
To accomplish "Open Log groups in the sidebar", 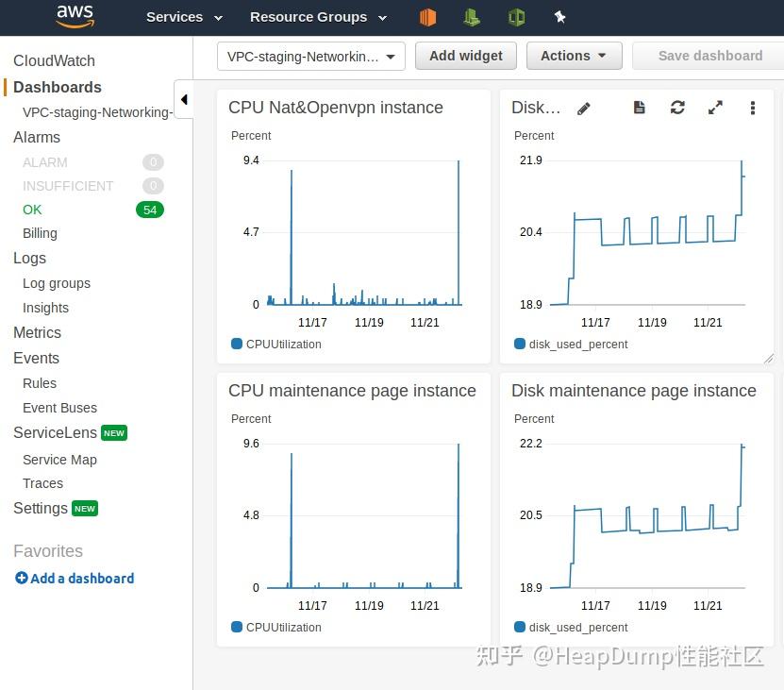I will 57,283.
